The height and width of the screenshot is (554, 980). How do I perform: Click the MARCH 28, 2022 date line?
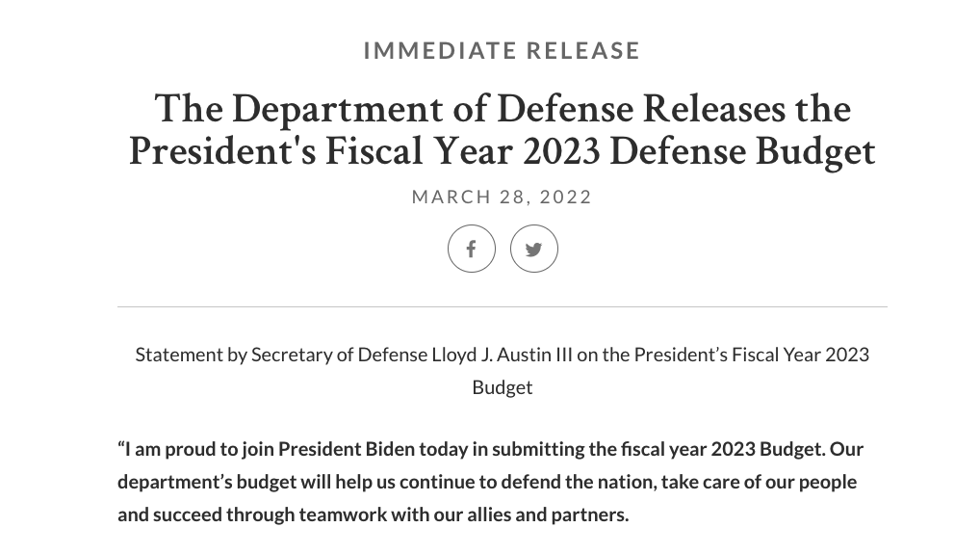point(502,197)
